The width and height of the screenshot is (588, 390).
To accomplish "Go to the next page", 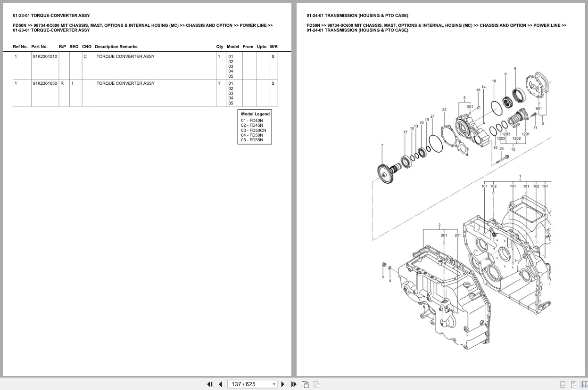I will pyautogui.click(x=283, y=384).
